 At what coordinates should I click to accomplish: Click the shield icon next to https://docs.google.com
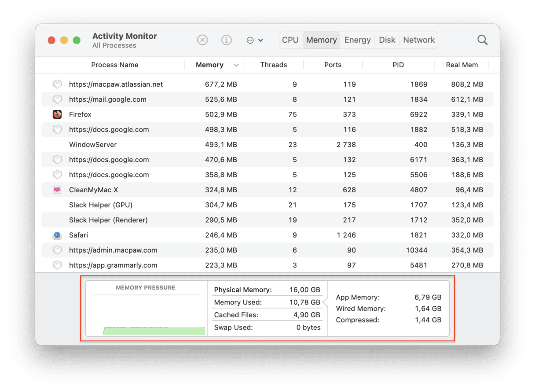57,129
